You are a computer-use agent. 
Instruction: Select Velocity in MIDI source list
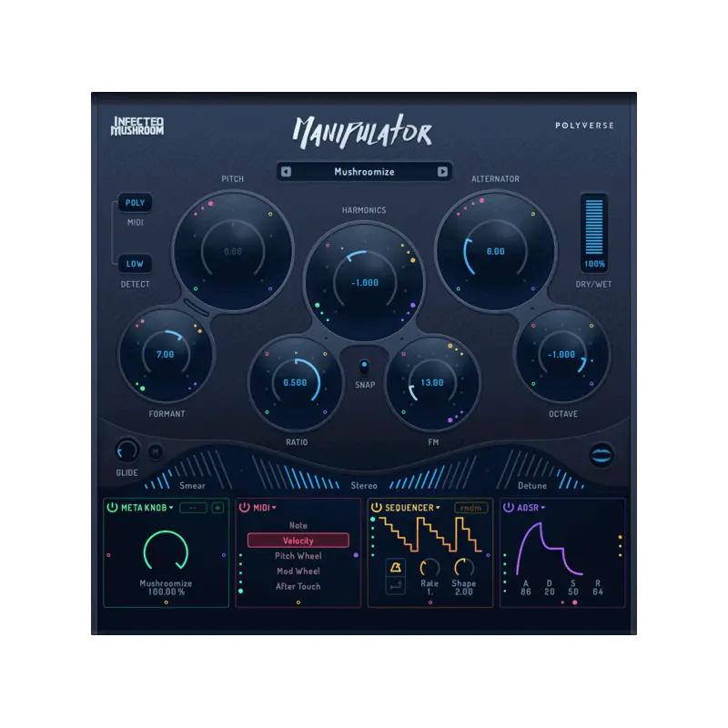(298, 541)
